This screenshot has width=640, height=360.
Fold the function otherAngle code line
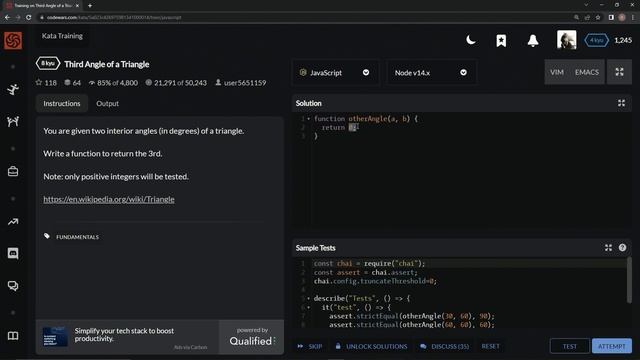coord(309,119)
